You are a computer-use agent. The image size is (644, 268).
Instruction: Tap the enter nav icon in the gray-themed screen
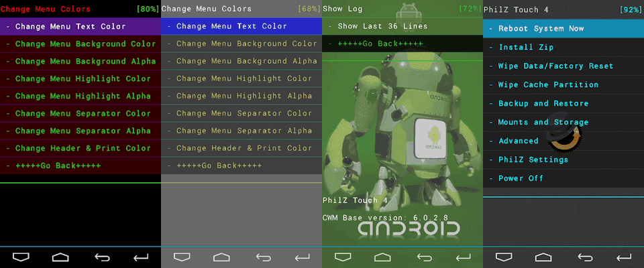coord(302,257)
